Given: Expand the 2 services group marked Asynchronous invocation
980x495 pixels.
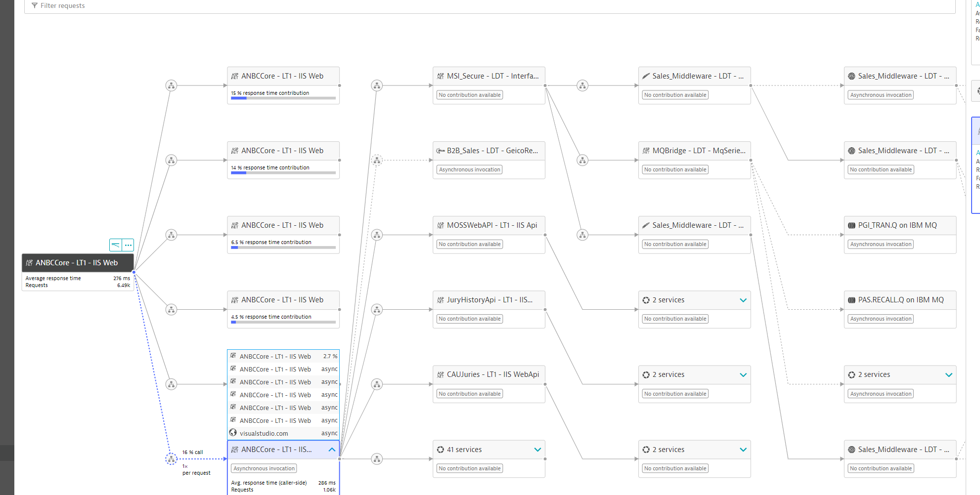Looking at the screenshot, I should (x=948, y=375).
